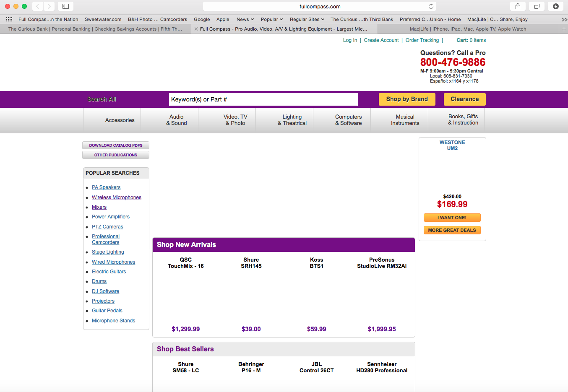Viewport: 568px width, 392px height.
Task: Go back with the Safari back arrow
Action: [38, 6]
